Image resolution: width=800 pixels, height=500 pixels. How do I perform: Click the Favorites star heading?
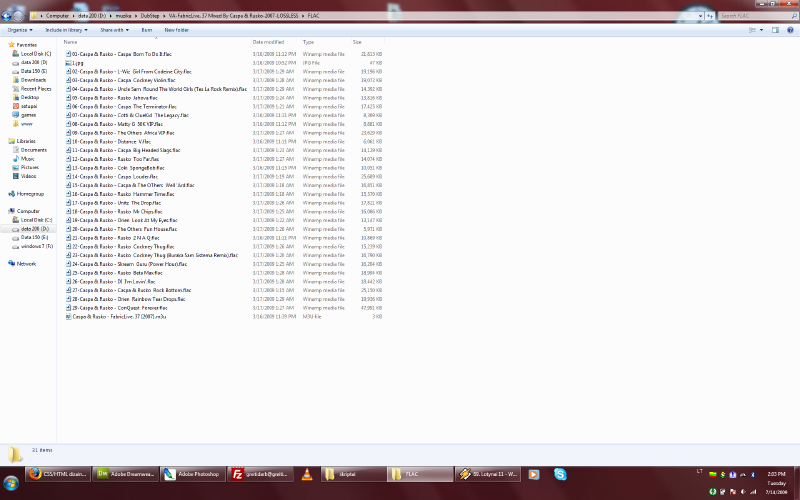click(22, 45)
